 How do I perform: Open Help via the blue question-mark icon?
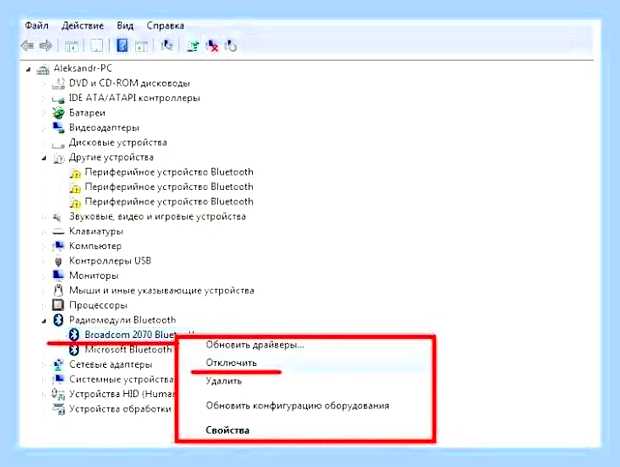pos(122,45)
